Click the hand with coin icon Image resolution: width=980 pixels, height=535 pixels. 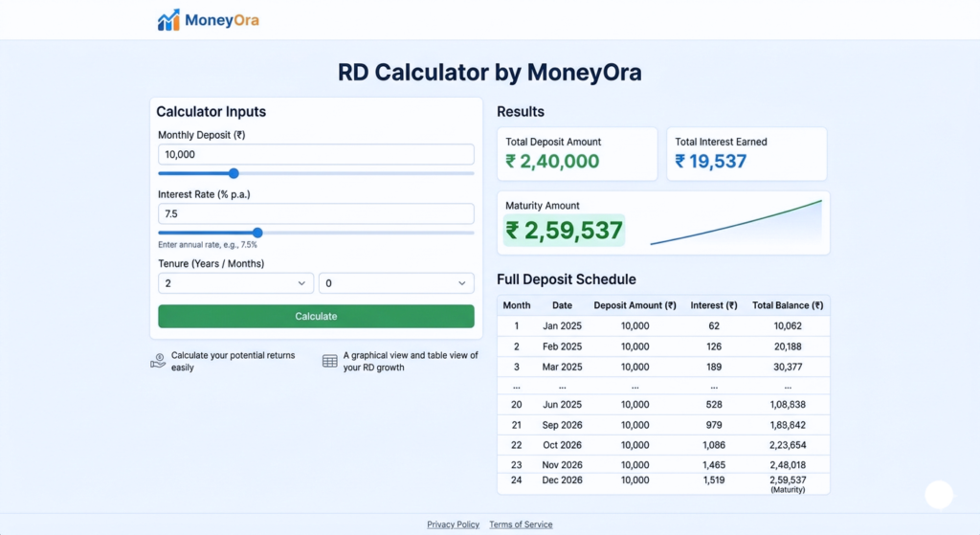tap(158, 361)
